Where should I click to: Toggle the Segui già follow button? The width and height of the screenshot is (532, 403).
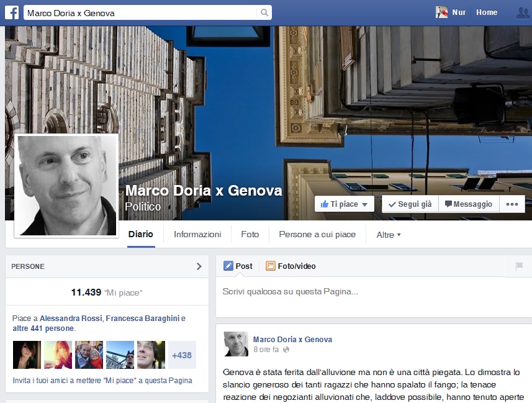point(410,204)
